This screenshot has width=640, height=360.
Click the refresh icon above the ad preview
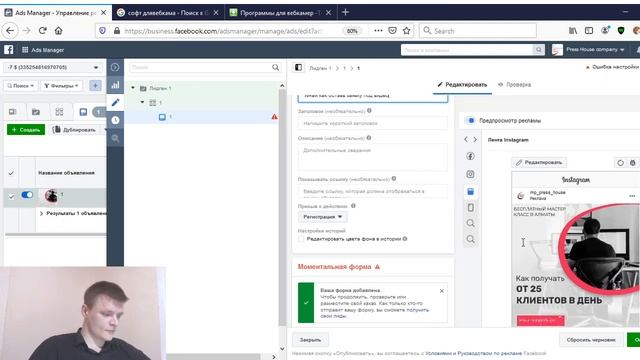coord(620,163)
